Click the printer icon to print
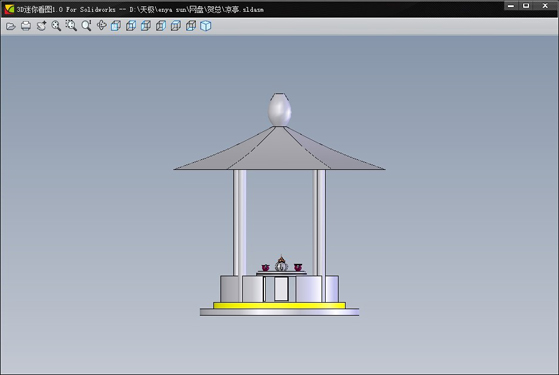Viewport: 559px width, 375px height. (x=26, y=26)
